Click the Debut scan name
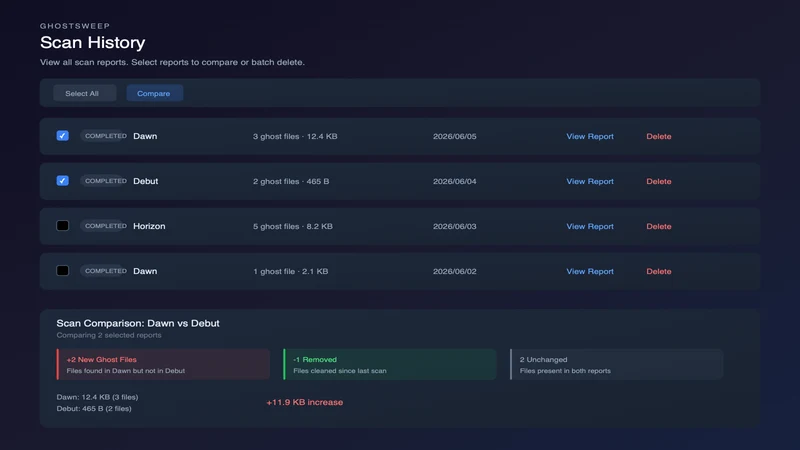 pyautogui.click(x=145, y=181)
